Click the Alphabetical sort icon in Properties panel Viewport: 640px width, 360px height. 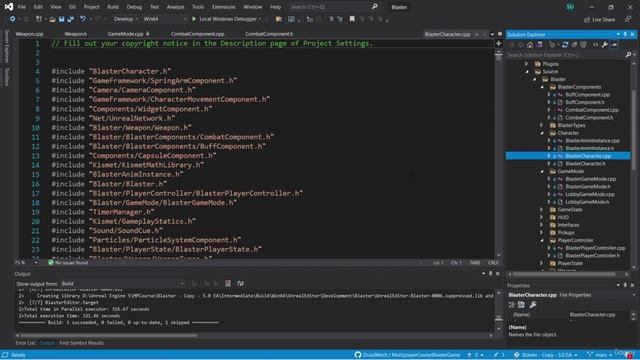[x=521, y=304]
